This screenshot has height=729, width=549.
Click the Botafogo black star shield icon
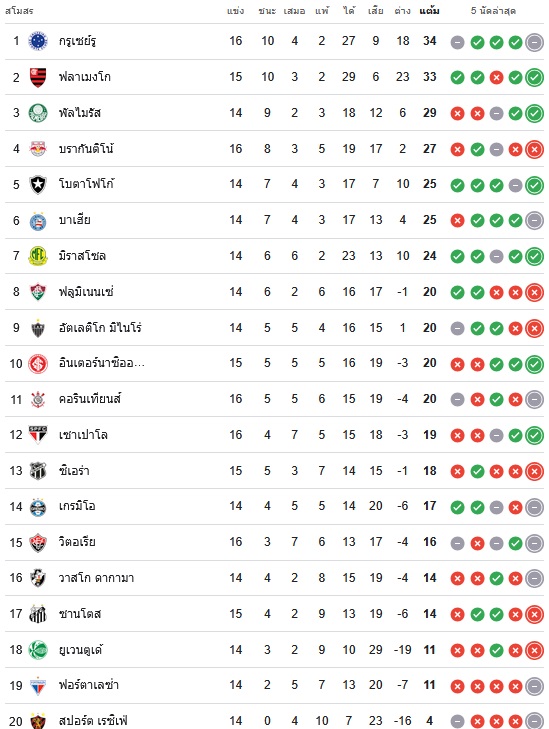click(x=38, y=185)
